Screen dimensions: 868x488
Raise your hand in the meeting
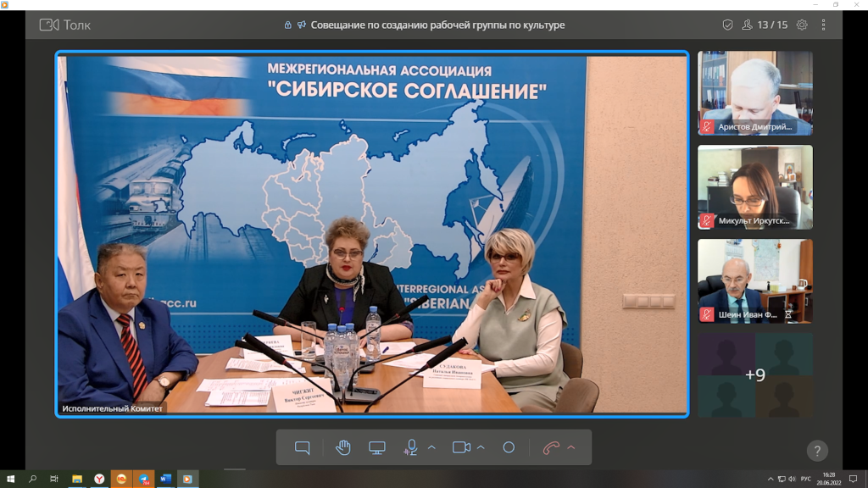343,447
